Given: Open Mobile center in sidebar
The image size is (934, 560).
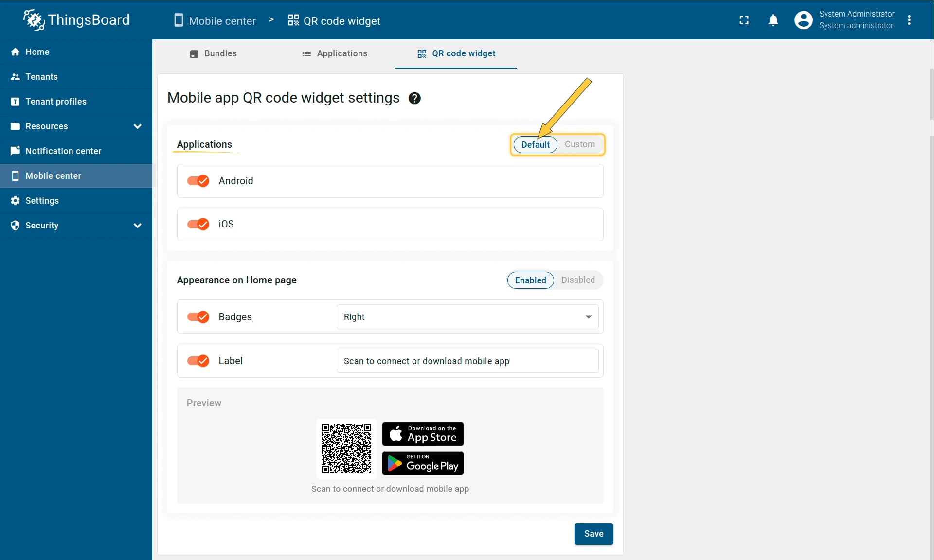Looking at the screenshot, I should tap(76, 176).
